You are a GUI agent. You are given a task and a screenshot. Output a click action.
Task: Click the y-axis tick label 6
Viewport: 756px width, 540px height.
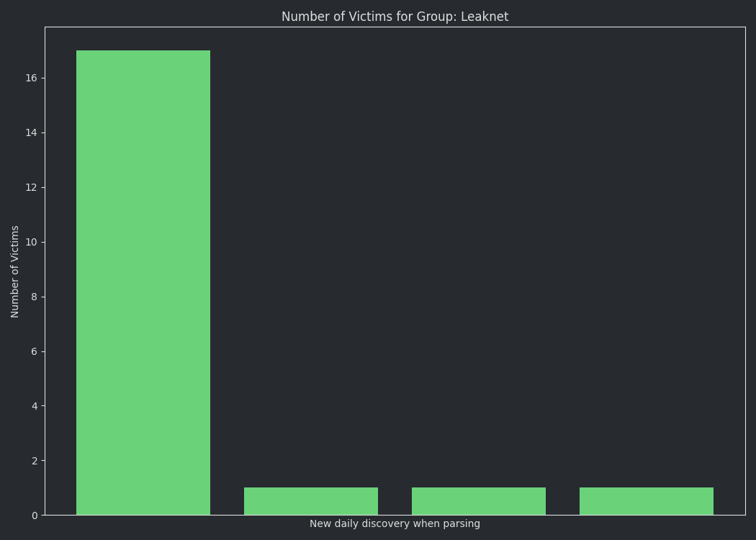coord(35,351)
